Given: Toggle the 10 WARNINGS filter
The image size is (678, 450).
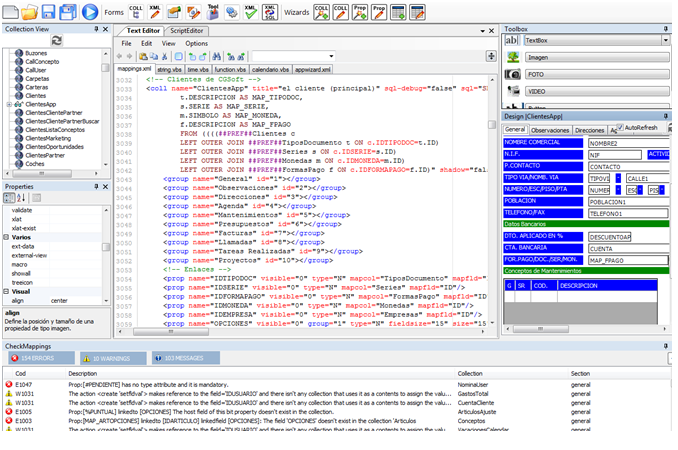Looking at the screenshot, I should click(x=114, y=358).
